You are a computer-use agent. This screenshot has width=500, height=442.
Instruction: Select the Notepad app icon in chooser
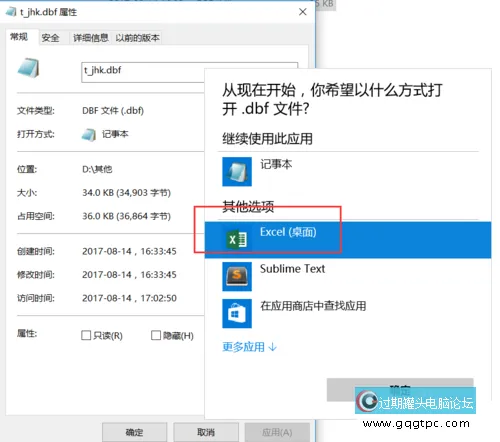click(x=237, y=172)
